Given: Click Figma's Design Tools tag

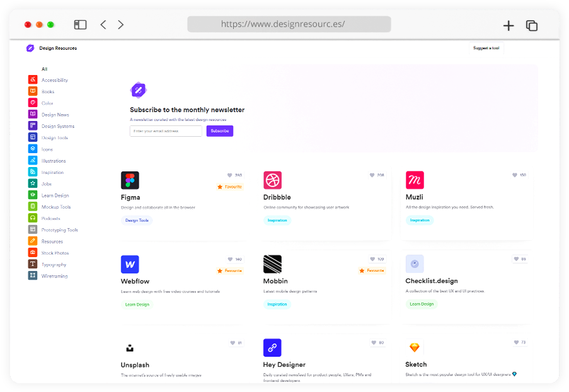Looking at the screenshot, I should pyautogui.click(x=137, y=221).
